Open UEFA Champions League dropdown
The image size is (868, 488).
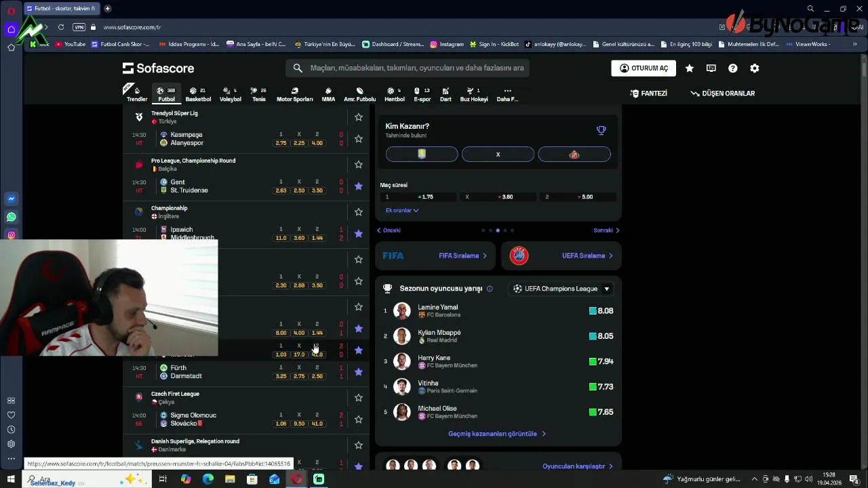[560, 289]
